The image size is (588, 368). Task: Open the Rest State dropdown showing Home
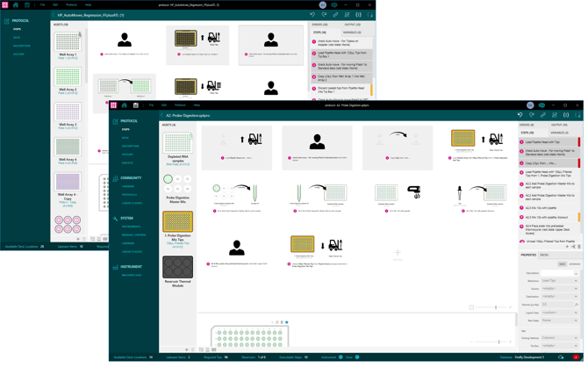coord(559,321)
